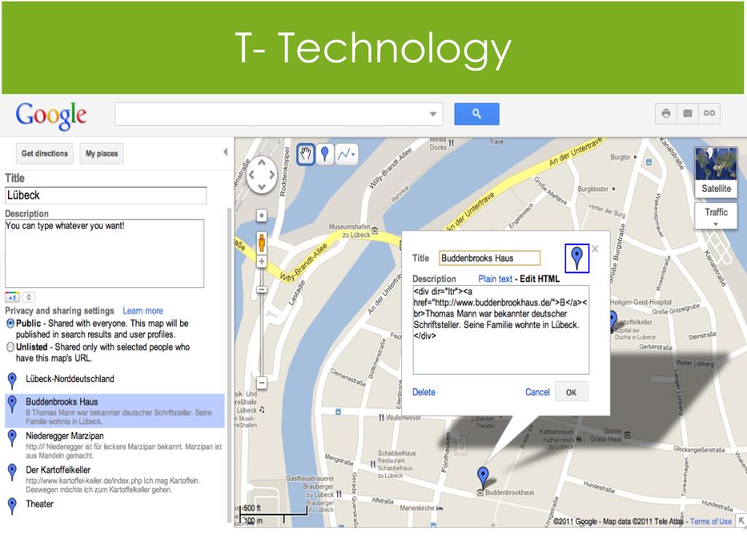This screenshot has height=560, width=747.
Task: Collapse the left side panel arrow
Action: click(x=225, y=152)
